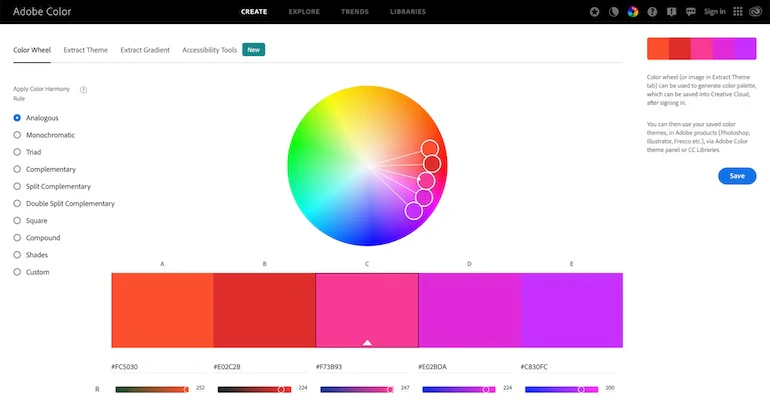
Task: Switch to the Extract Gradient tab
Action: pyautogui.click(x=145, y=50)
